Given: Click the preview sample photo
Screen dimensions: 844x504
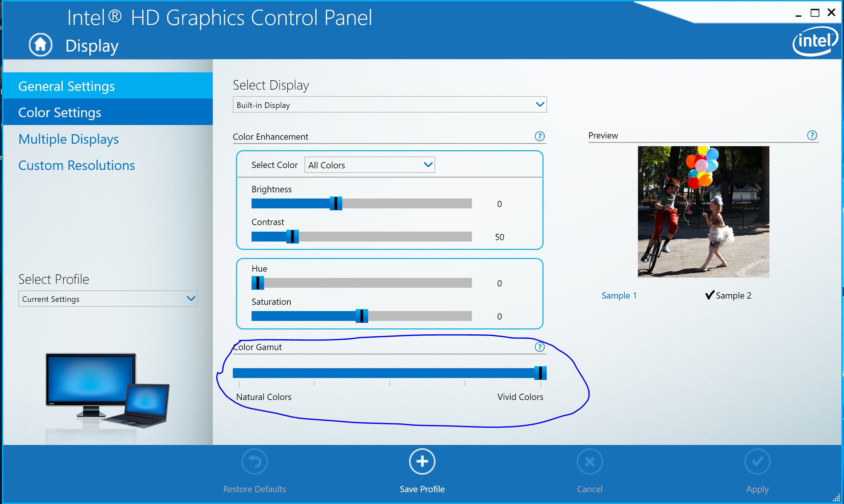Looking at the screenshot, I should pos(703,212).
